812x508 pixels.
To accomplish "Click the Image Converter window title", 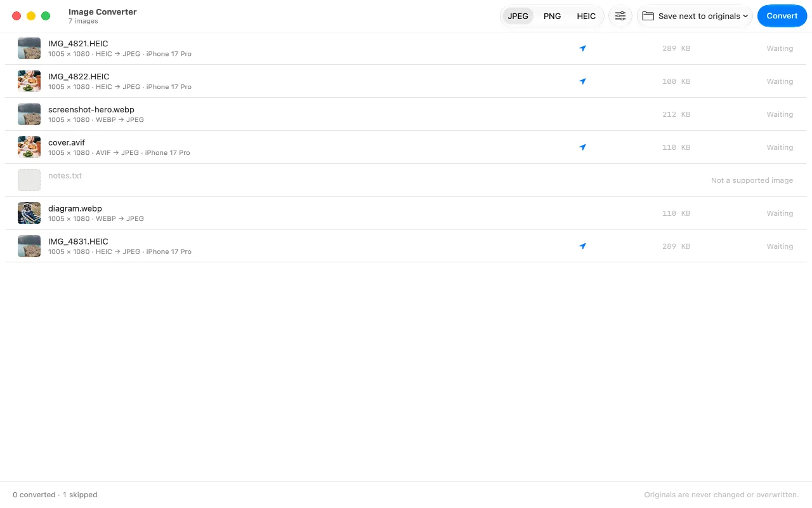I will 103,11.
